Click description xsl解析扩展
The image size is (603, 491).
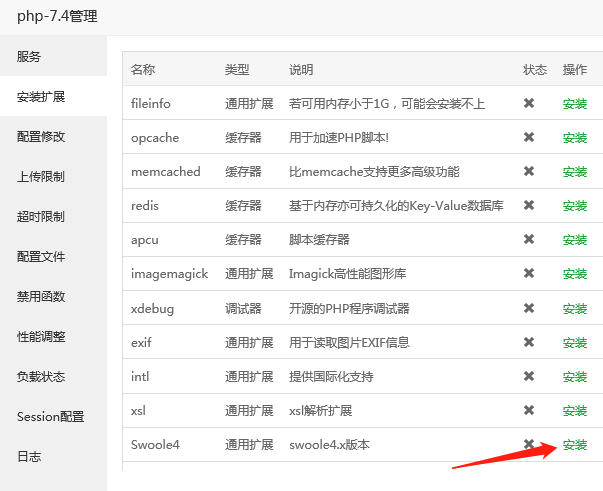click(x=320, y=411)
